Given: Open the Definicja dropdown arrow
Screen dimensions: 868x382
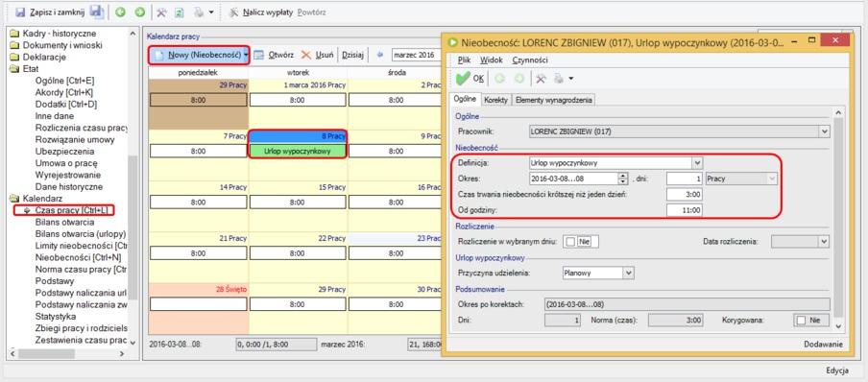Looking at the screenshot, I should 697,163.
